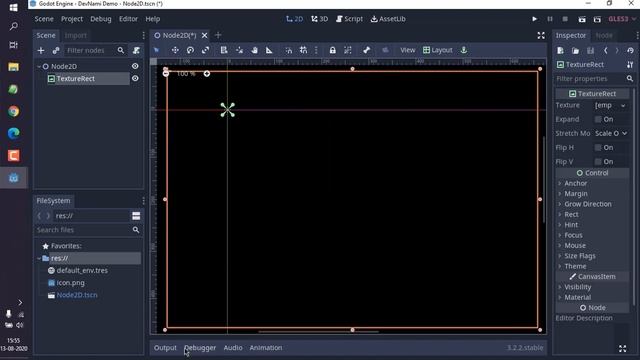Activate the Ruler Mode tool
640x360 pixels.
pos(269,50)
